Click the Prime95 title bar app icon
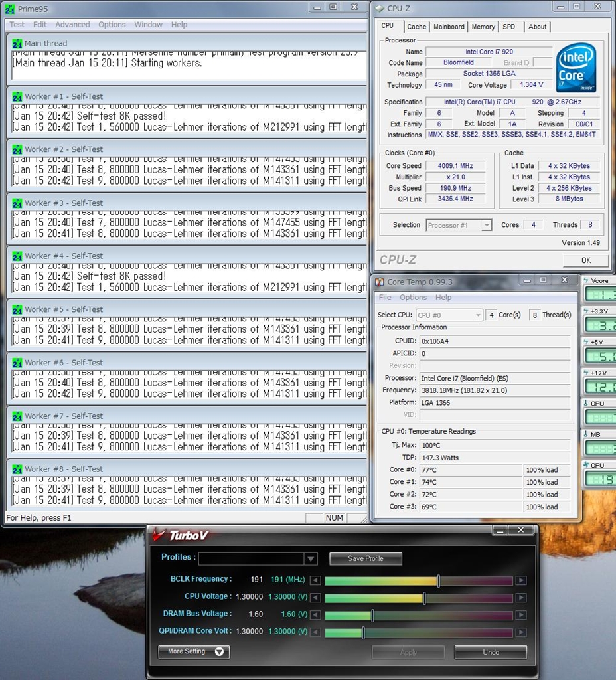 [x=10, y=9]
